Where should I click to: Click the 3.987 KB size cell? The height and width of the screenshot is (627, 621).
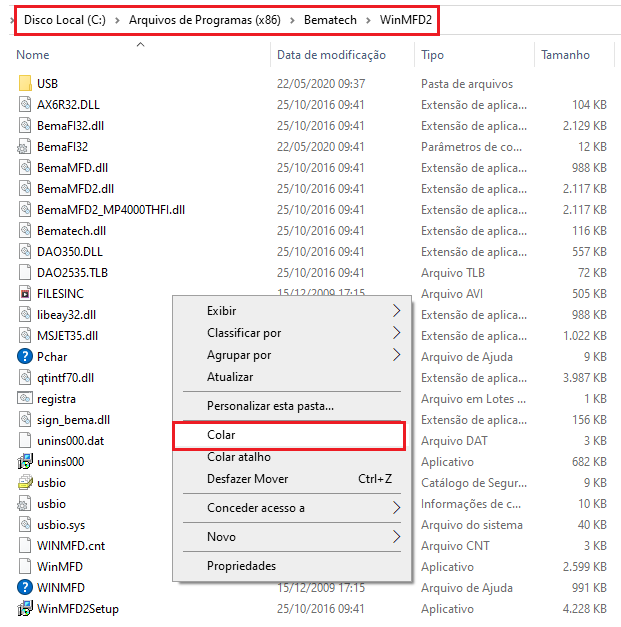pyautogui.click(x=585, y=377)
